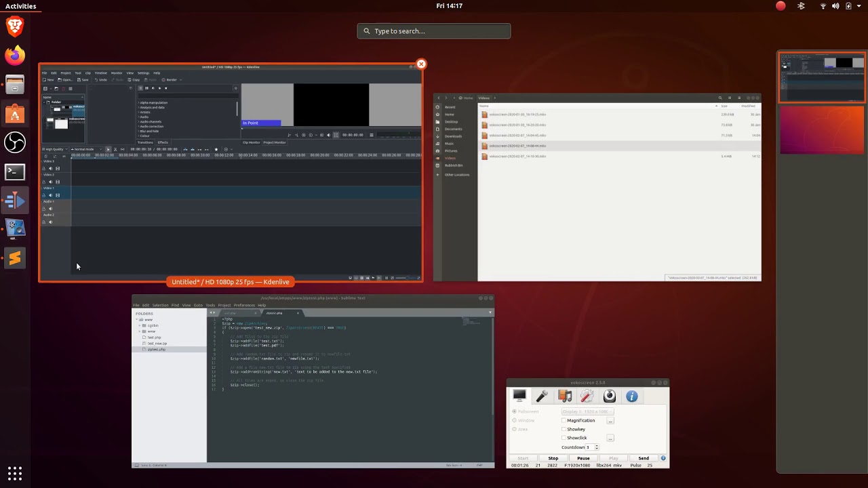Open the Display 1 dropdown in vokoscreen

pyautogui.click(x=587, y=411)
